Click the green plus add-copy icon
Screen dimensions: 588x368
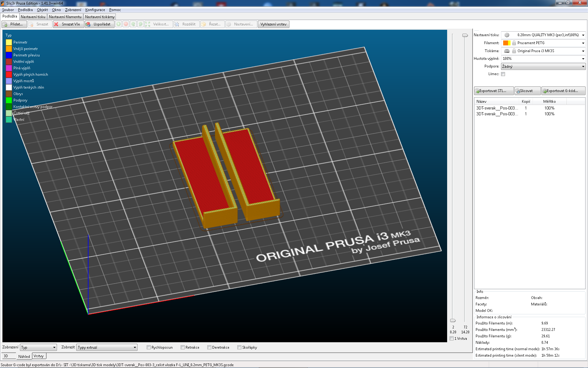[x=119, y=24]
